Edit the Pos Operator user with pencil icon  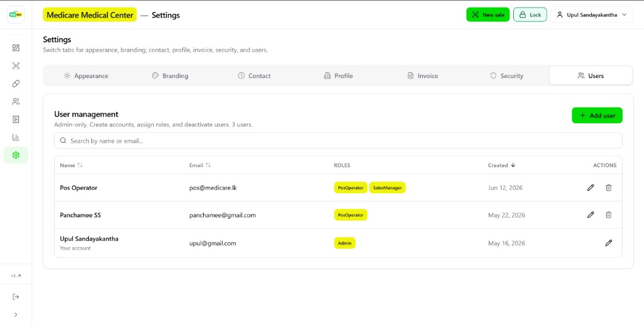coord(591,187)
